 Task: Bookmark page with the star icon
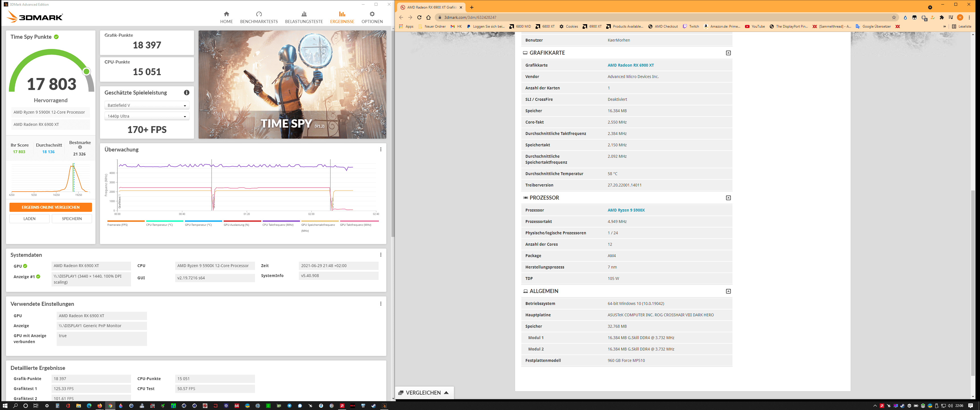point(894,17)
